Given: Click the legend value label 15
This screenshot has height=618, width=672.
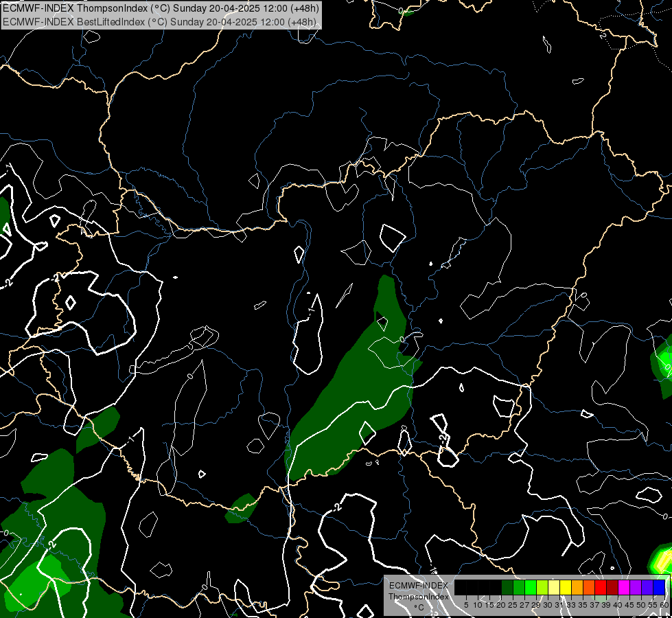Looking at the screenshot, I should point(490,605).
